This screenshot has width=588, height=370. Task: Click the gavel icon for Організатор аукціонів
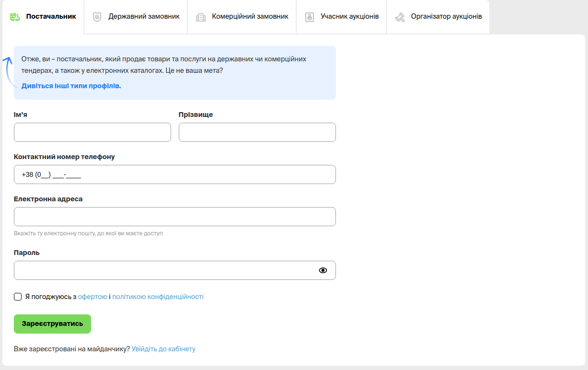400,17
